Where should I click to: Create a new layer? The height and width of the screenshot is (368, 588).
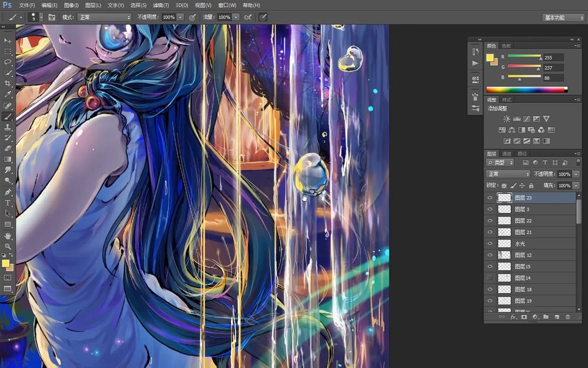click(x=557, y=317)
